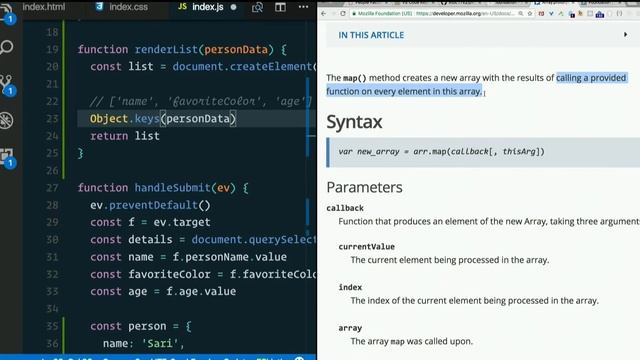Screen dimensions: 640x360
Task: Click the Syntax heading on MDN page
Action: click(x=354, y=122)
